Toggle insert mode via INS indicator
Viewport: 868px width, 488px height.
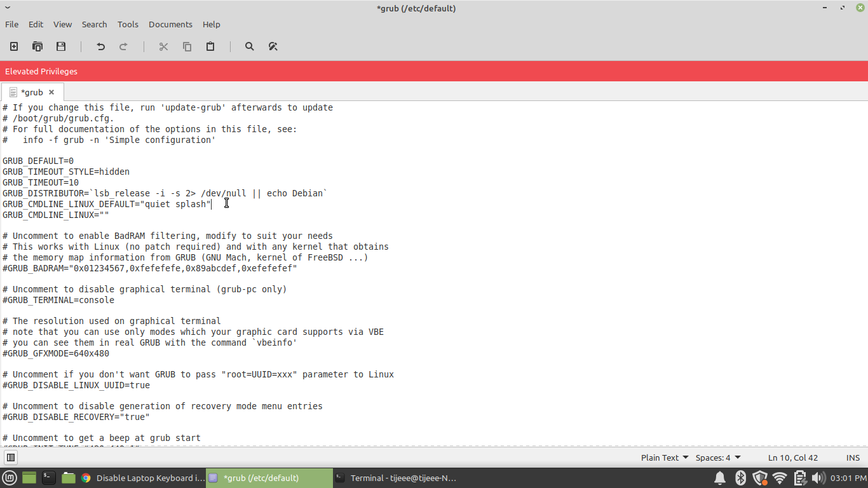point(853,457)
